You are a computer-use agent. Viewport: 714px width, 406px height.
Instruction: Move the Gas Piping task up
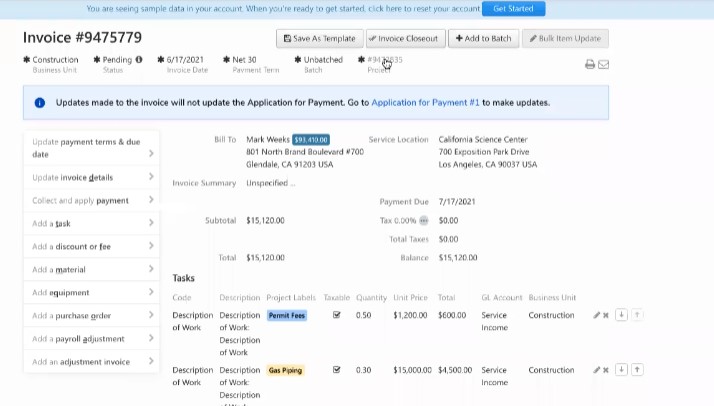637,370
